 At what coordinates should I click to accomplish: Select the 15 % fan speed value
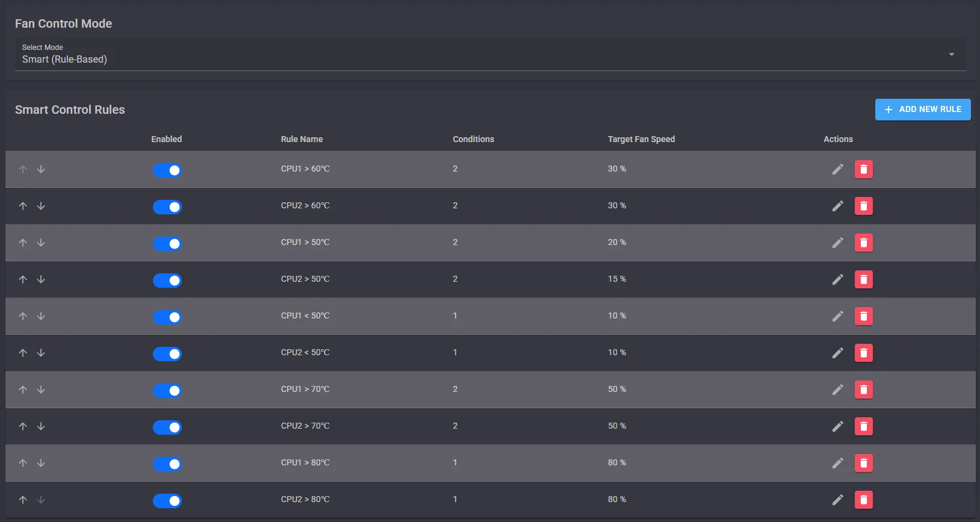click(x=617, y=279)
